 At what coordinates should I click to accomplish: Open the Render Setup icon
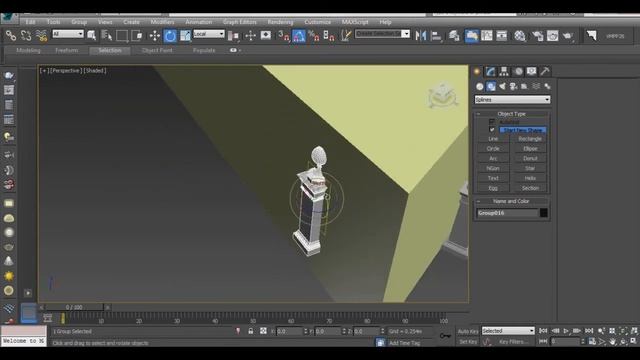point(538,36)
